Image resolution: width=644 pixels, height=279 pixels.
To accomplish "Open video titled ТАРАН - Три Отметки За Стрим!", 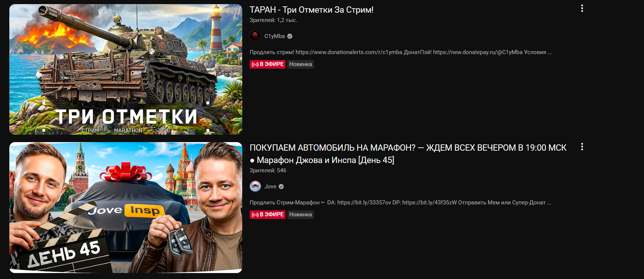I will (x=312, y=10).
